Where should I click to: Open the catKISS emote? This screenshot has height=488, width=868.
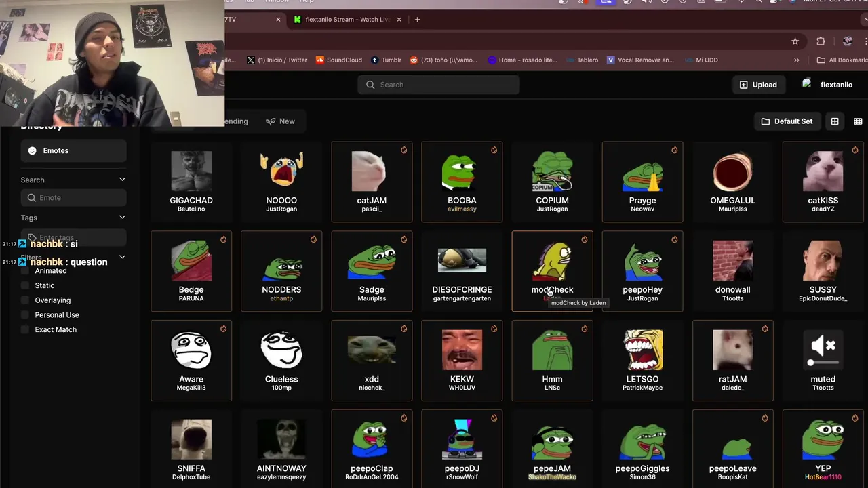(823, 182)
